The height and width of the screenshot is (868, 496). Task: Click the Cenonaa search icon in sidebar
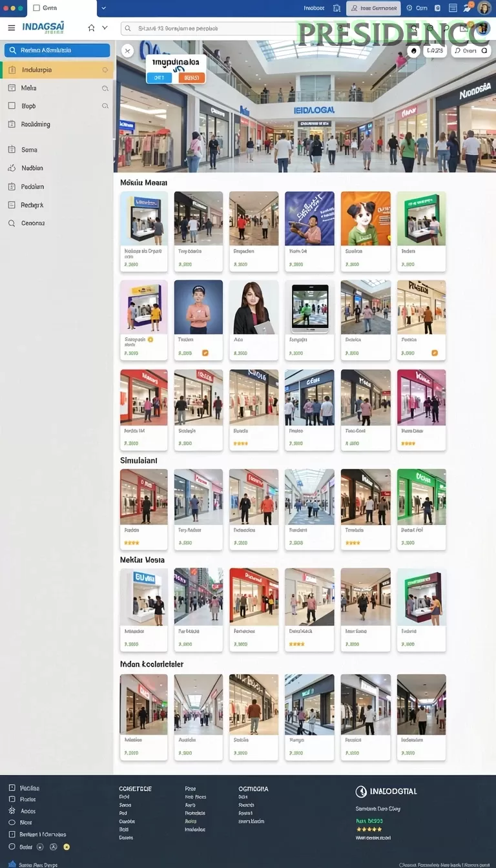[11, 223]
